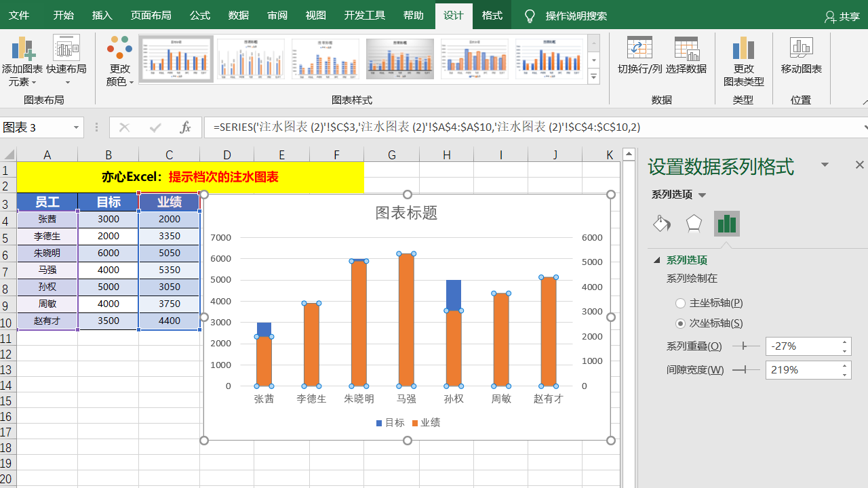Open the Effects pentagon tab
This screenshot has height=488, width=868.
click(694, 224)
